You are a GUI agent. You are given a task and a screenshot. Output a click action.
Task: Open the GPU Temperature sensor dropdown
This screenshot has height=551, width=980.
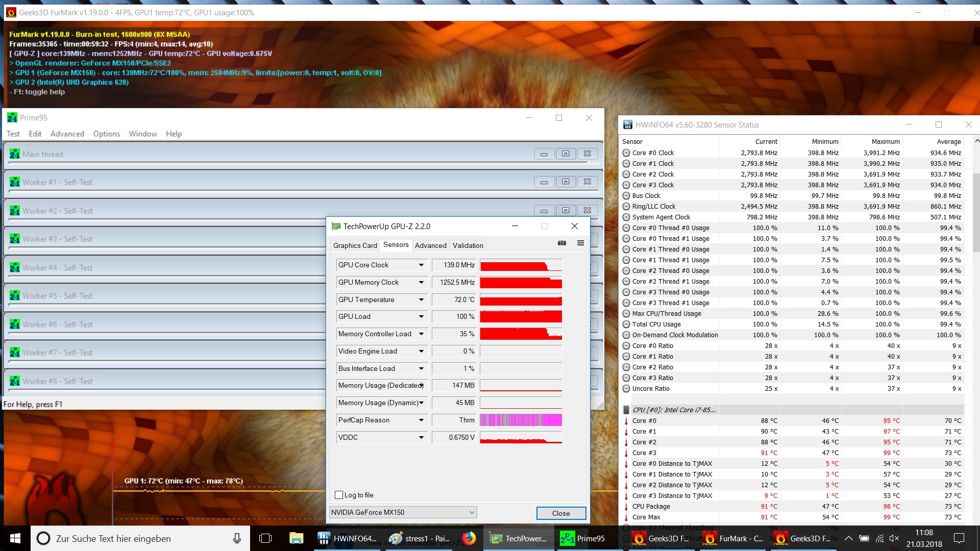click(421, 300)
